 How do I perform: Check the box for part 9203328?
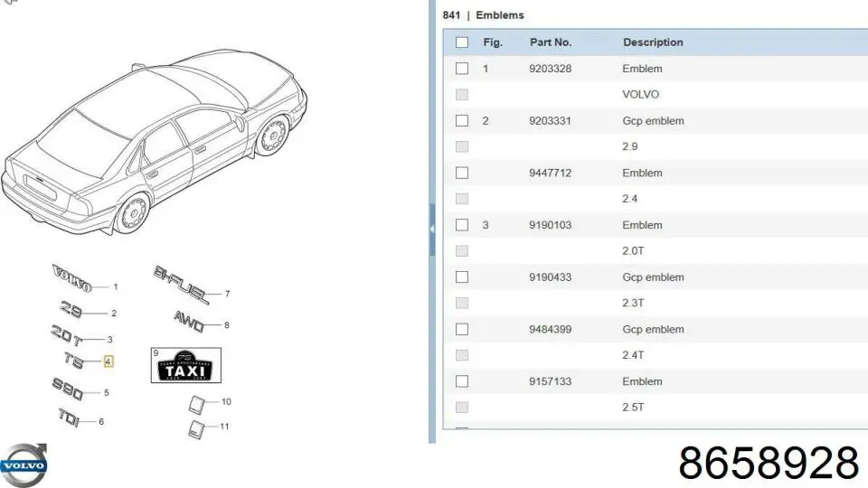[x=462, y=69]
